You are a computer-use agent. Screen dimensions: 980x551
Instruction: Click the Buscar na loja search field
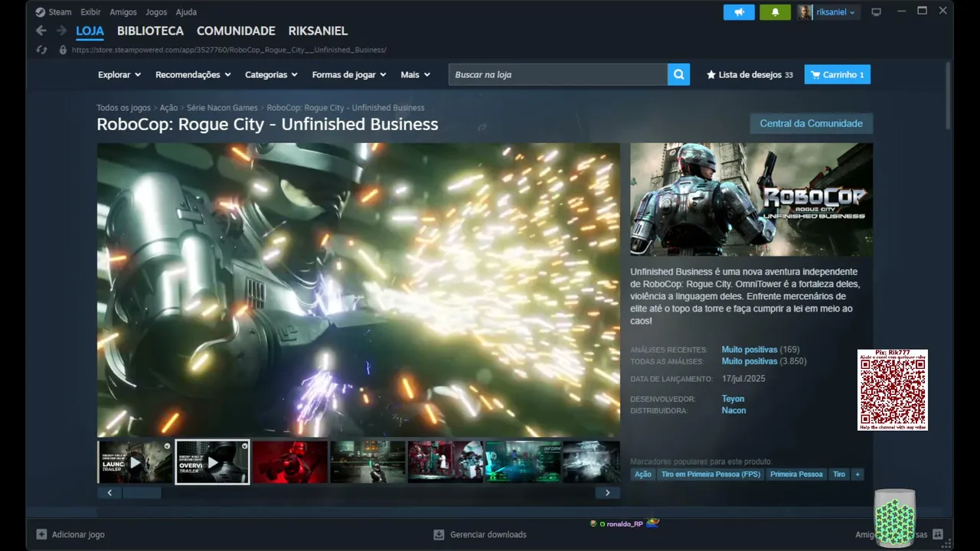[x=558, y=74]
